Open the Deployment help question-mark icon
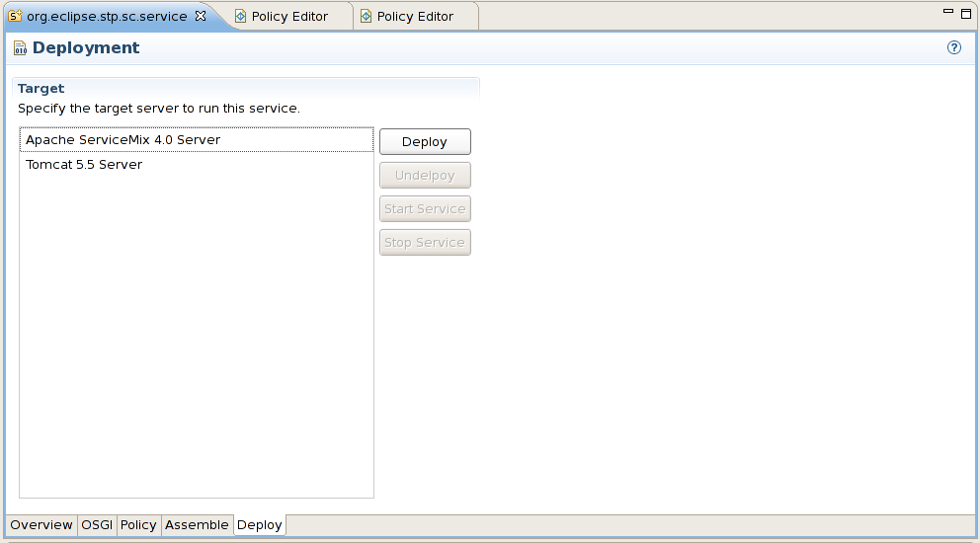This screenshot has width=980, height=543. click(953, 47)
